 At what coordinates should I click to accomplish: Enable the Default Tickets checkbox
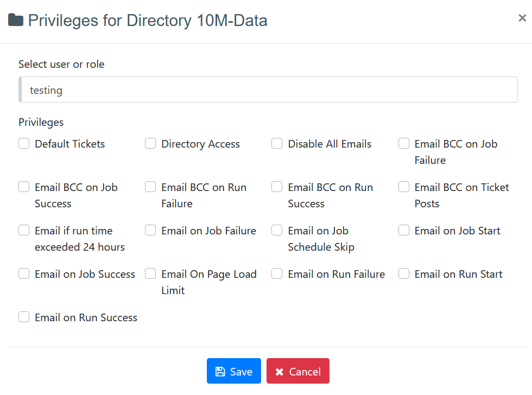tap(24, 144)
